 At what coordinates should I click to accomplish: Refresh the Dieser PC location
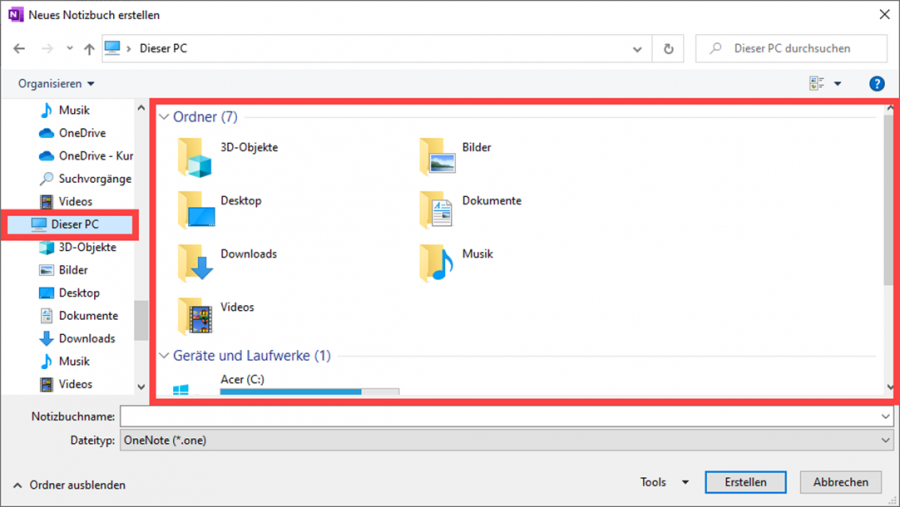coord(668,49)
